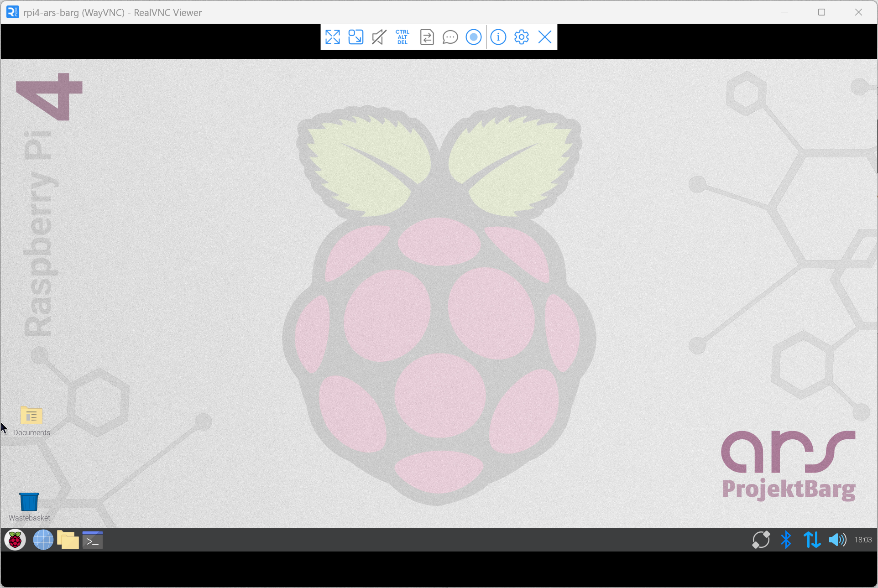Start a chat session
This screenshot has height=588, width=878.
[x=450, y=37]
